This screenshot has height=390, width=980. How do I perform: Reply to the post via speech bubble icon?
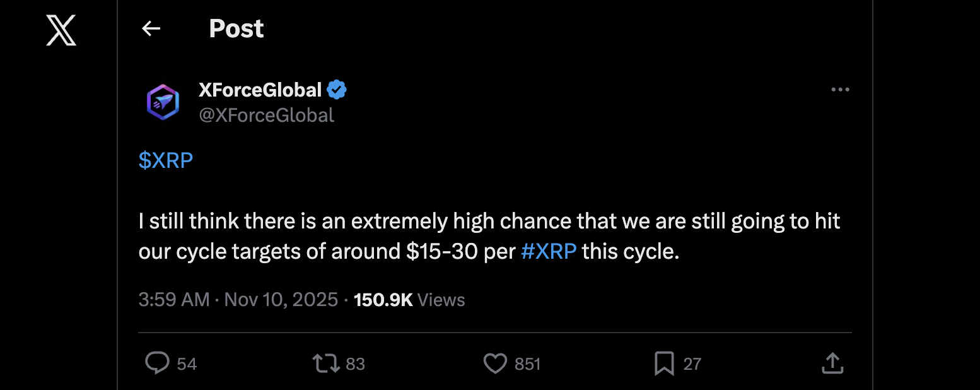point(157,363)
